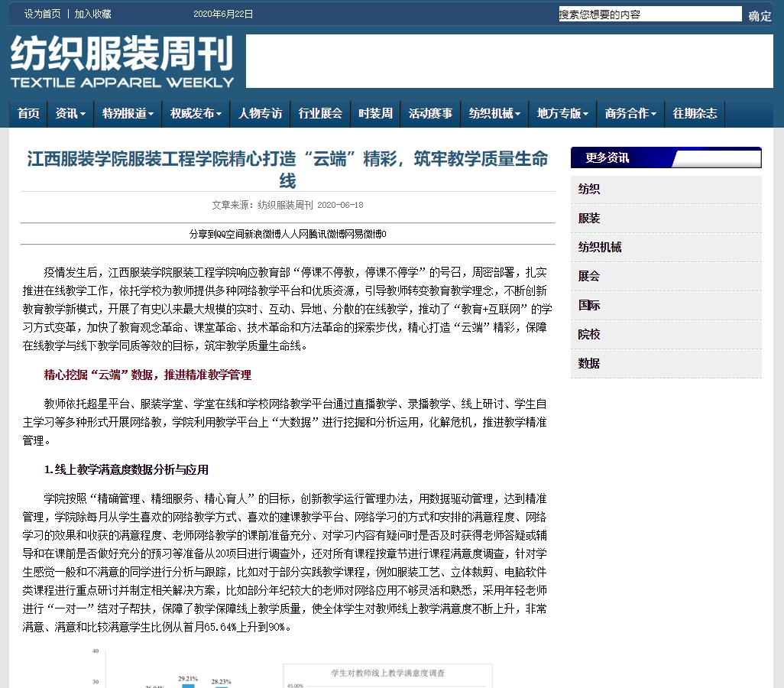Open the 人物专访 navigation item
784x688 pixels.
pyautogui.click(x=260, y=114)
